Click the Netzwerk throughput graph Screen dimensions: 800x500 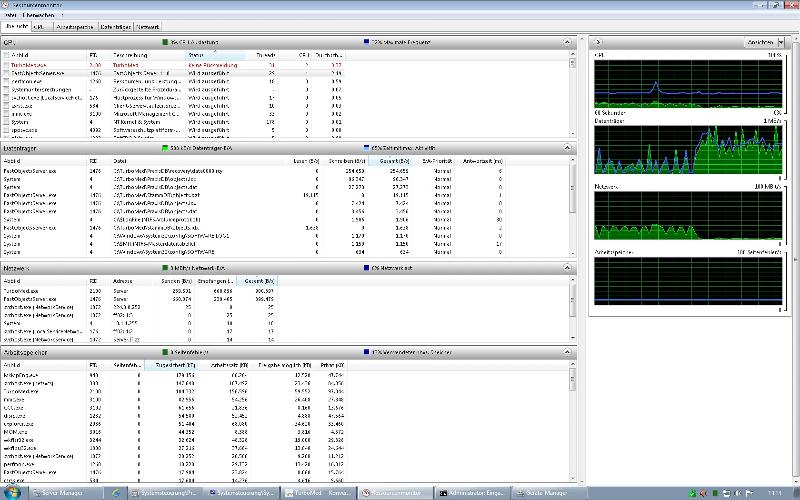(688, 215)
